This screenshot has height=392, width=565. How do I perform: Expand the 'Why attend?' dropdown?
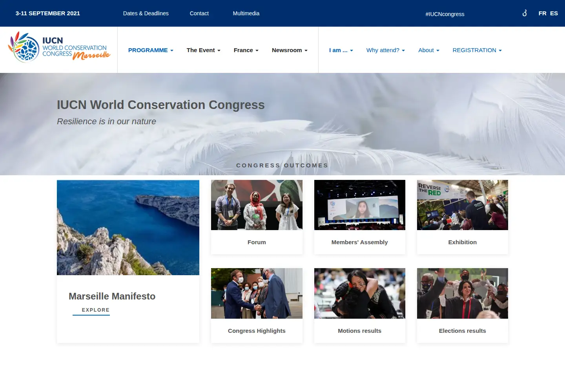pyautogui.click(x=386, y=50)
